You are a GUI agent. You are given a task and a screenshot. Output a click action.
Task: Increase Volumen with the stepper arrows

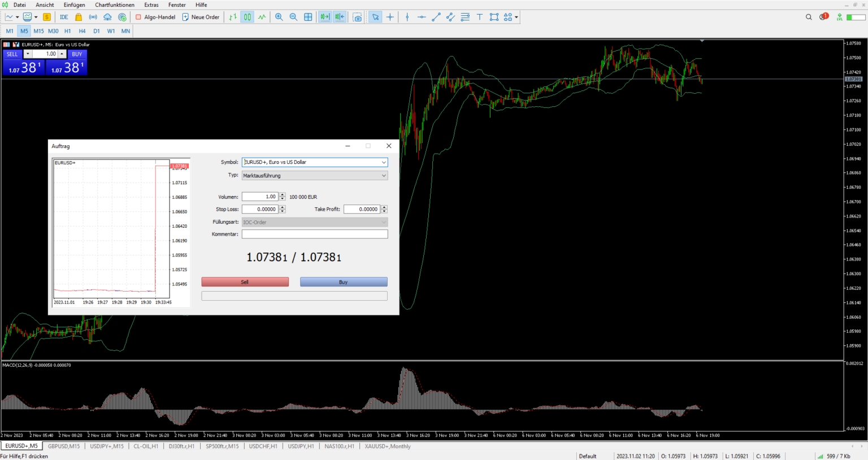tap(281, 195)
